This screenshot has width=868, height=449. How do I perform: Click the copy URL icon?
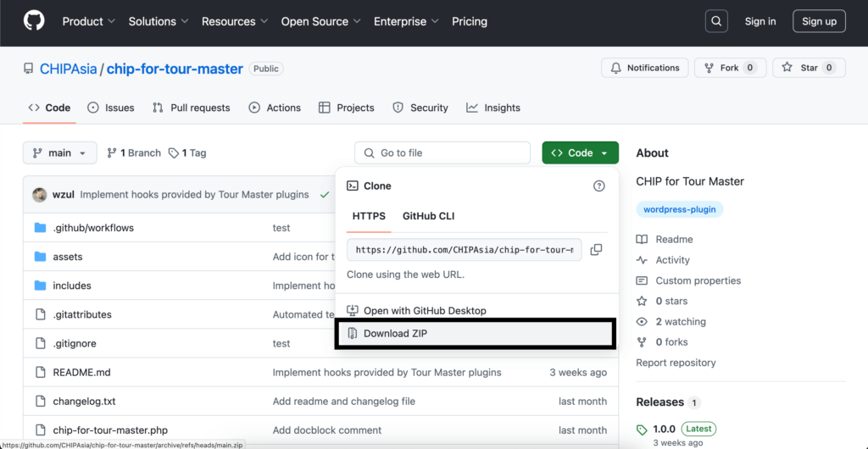(596, 250)
